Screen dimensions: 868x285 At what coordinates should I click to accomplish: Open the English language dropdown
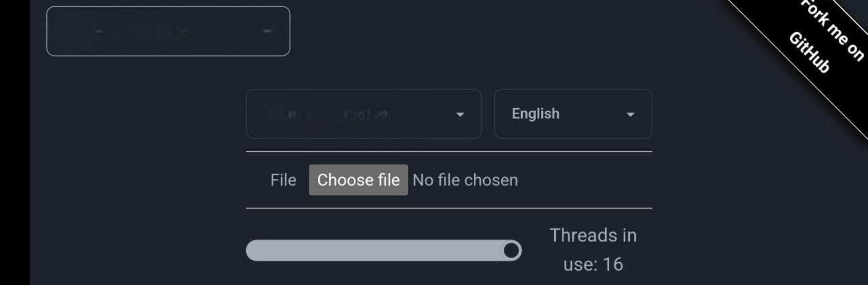pos(573,114)
